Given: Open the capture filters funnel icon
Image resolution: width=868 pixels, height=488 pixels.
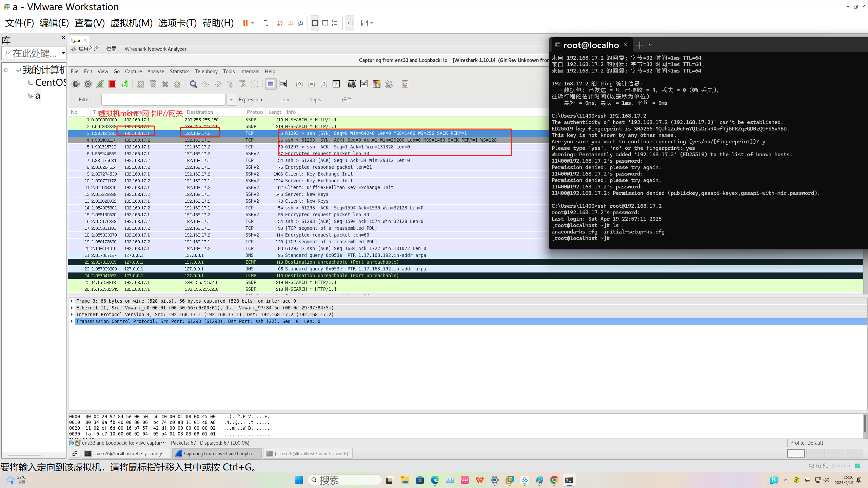Looking at the screenshot, I should click(352, 84).
